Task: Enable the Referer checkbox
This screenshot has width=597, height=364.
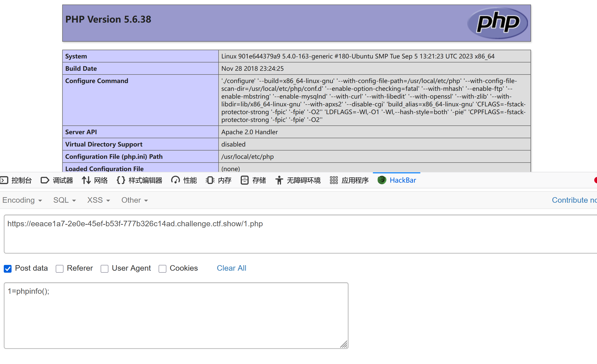Action: tap(59, 269)
